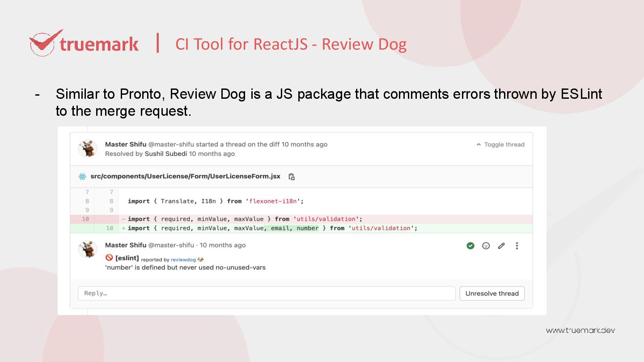Image resolution: width=644 pixels, height=362 pixels.
Task: Click the green resolved check icon
Action: pos(470,245)
